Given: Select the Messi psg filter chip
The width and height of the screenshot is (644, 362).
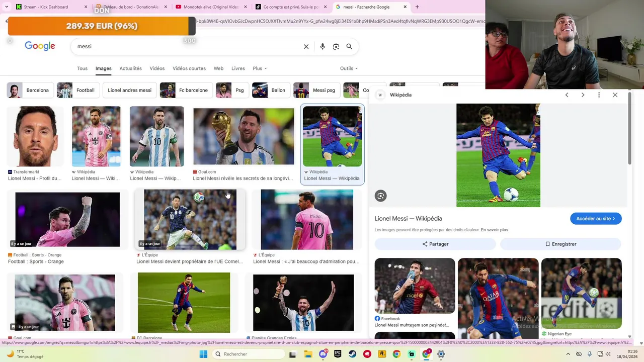Looking at the screenshot, I should pos(316,90).
